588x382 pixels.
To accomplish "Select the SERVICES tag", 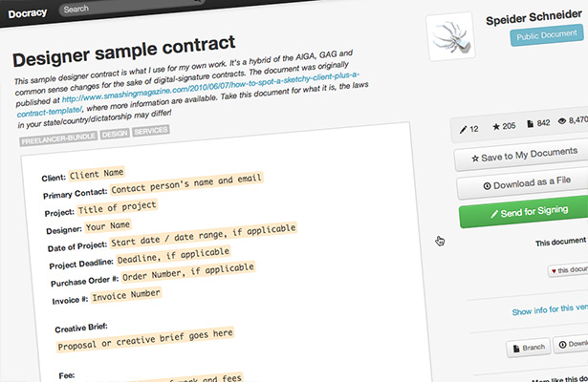I will tap(151, 131).
